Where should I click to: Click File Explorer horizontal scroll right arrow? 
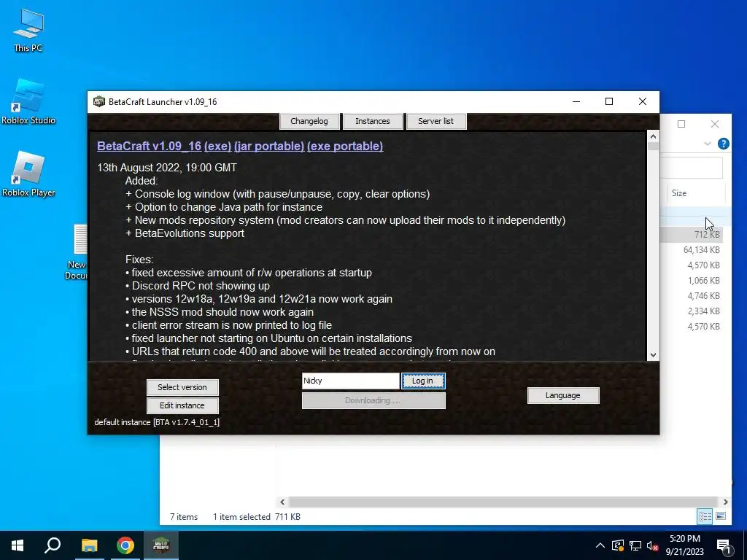click(725, 502)
